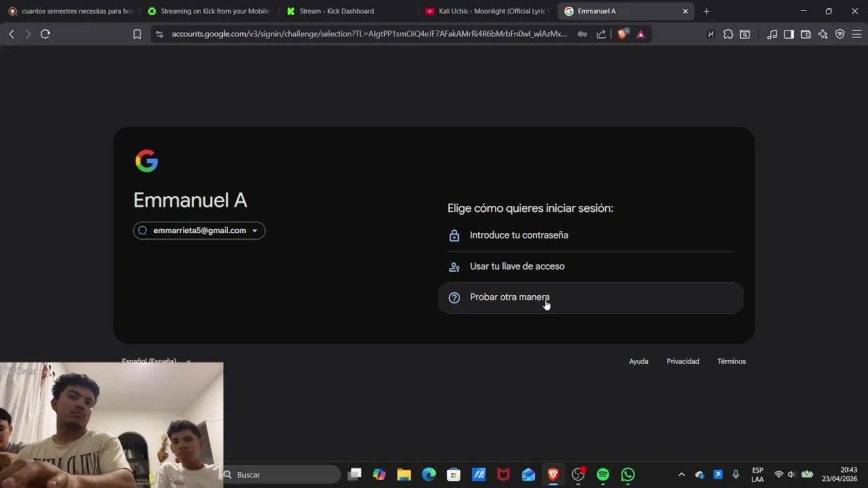Open McAfee from the taskbar
Screen dimensions: 868x488
pos(503,474)
